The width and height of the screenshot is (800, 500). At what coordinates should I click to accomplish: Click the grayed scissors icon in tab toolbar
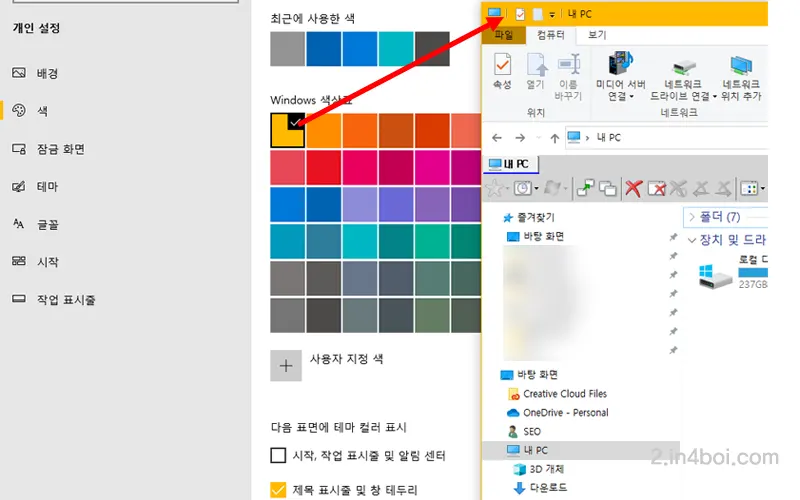tap(678, 189)
